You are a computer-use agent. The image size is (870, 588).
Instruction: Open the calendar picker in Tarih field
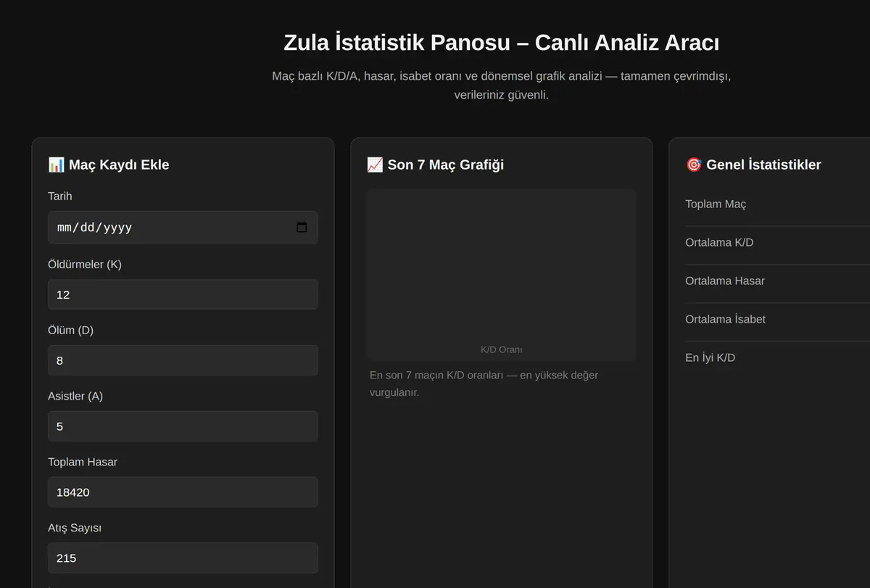pyautogui.click(x=302, y=228)
